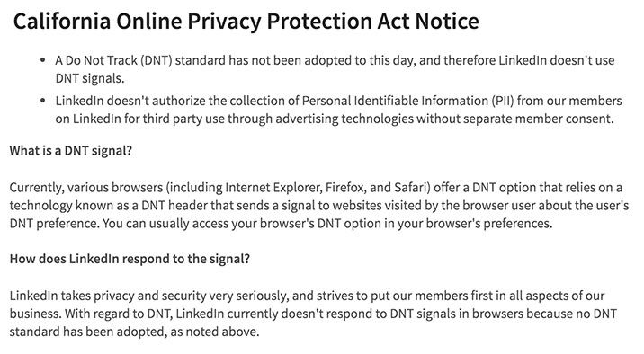Viewport: 644px width, 354px height.
Task: Click the 'What is a DNT signal?' subheading
Action: [71, 151]
